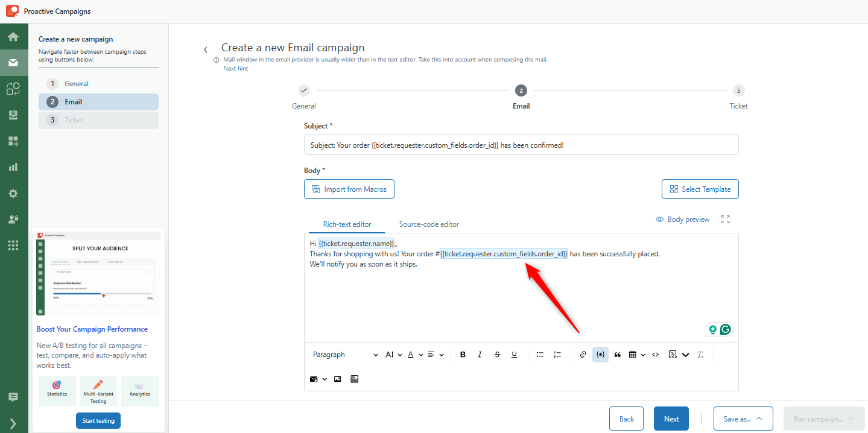
Task: Insert a link using the link icon
Action: [583, 355]
